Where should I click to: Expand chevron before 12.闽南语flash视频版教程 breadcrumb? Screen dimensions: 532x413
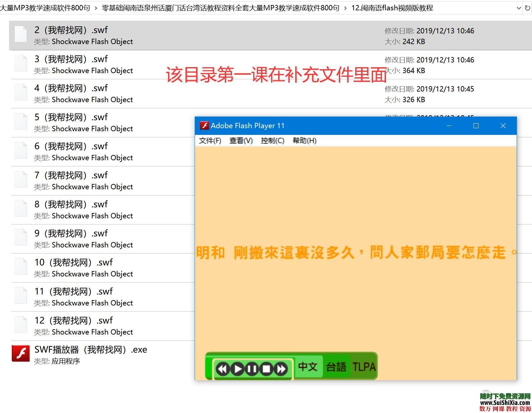345,8
